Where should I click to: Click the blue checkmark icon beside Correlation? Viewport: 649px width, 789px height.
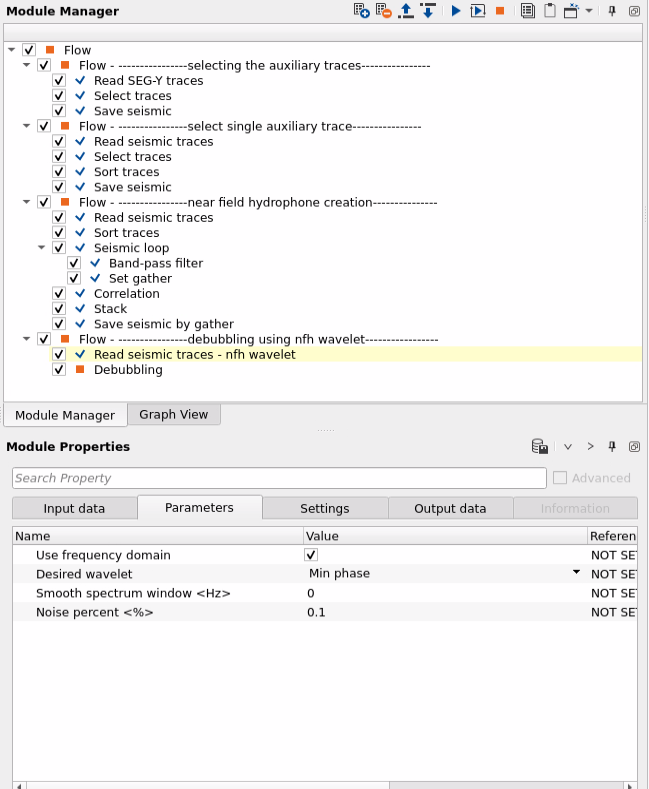pos(80,293)
